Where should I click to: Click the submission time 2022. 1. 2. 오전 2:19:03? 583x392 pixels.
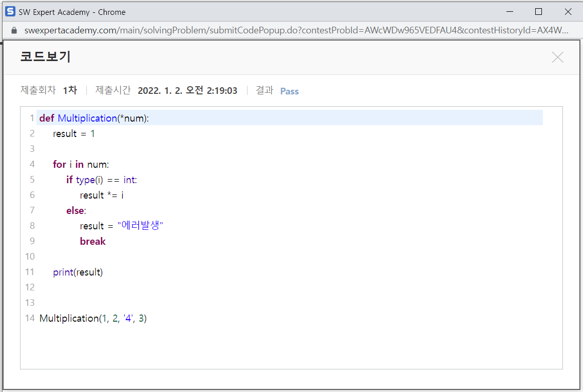(x=187, y=91)
